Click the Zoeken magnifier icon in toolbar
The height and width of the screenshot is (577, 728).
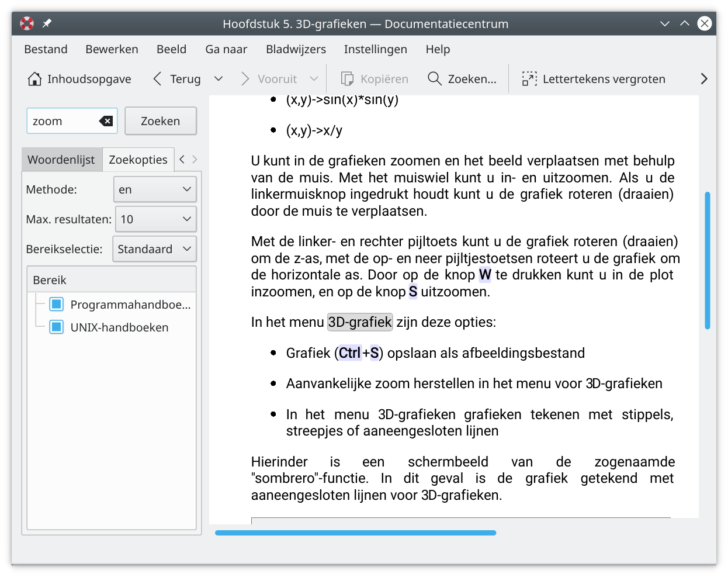(434, 79)
